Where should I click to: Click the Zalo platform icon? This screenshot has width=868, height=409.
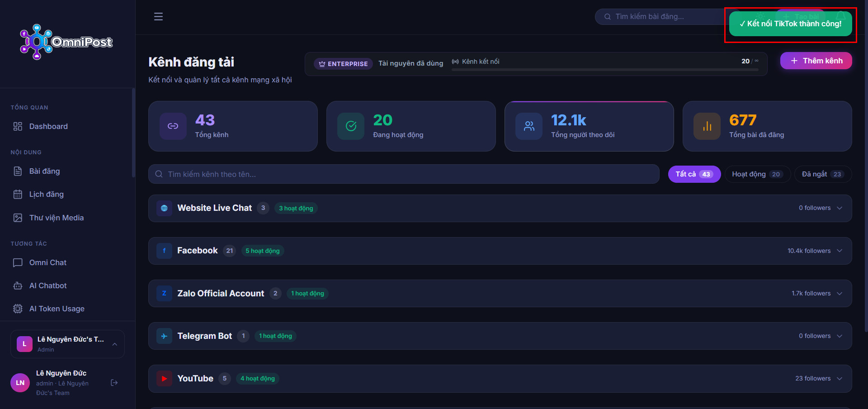coord(164,293)
